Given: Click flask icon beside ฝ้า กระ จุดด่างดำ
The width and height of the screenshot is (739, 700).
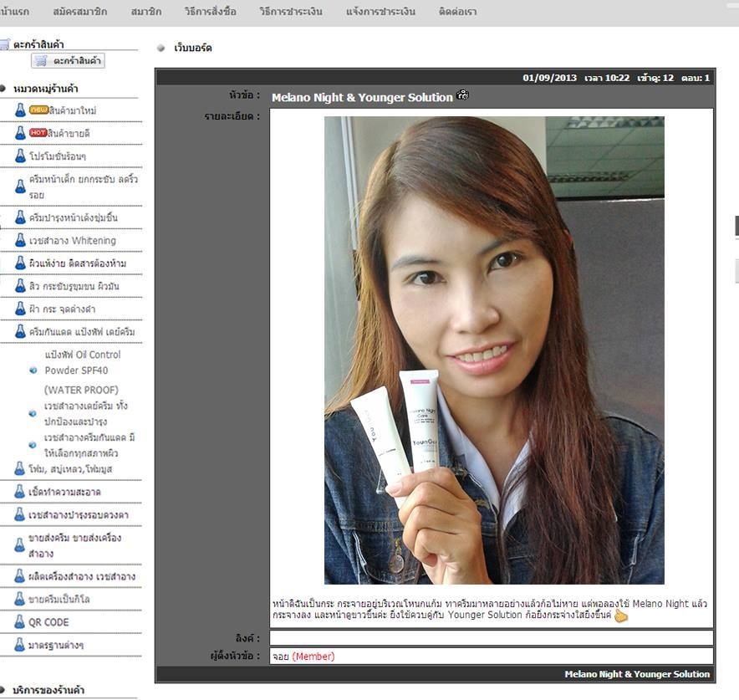Looking at the screenshot, I should point(20,309).
